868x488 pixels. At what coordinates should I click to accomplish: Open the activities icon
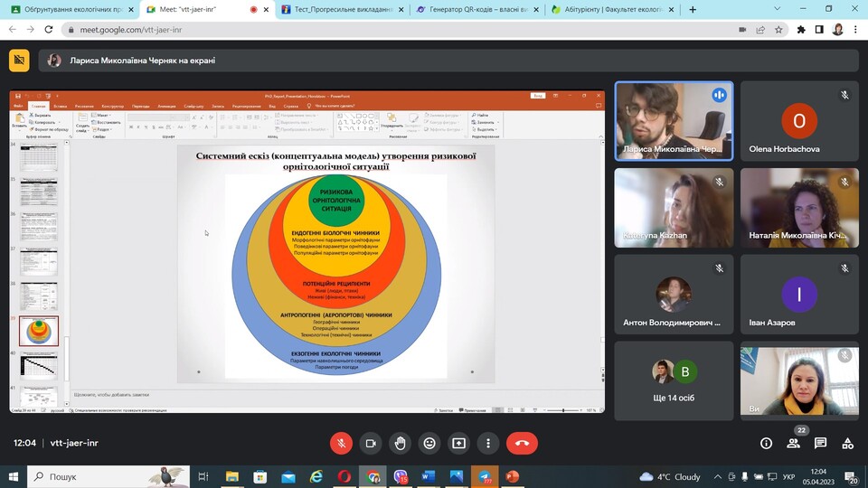coord(847,443)
